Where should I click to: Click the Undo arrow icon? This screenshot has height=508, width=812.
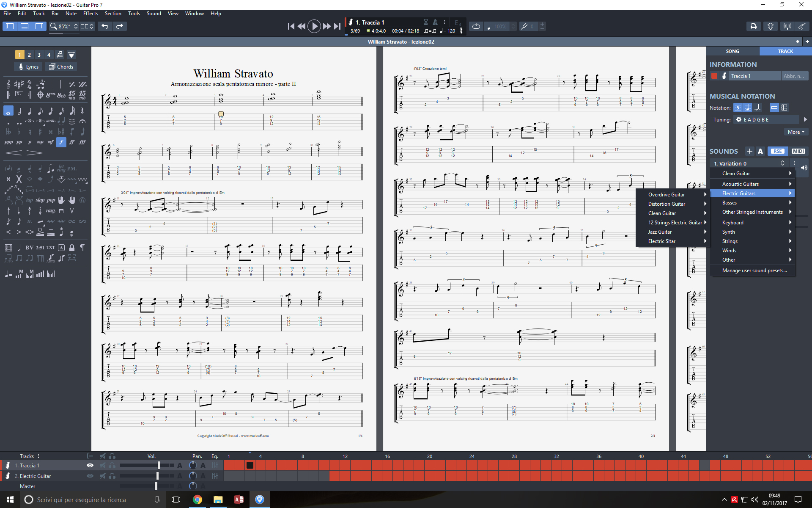pos(105,26)
